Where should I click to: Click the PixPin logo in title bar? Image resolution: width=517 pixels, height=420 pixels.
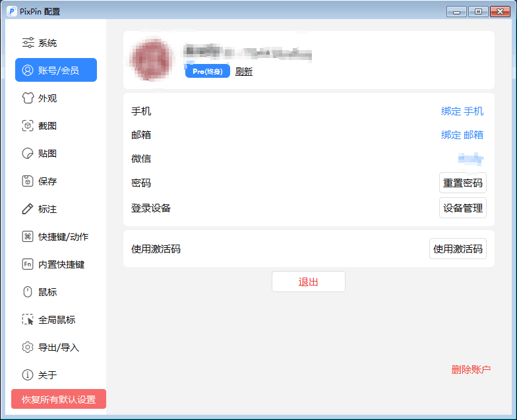[12, 11]
